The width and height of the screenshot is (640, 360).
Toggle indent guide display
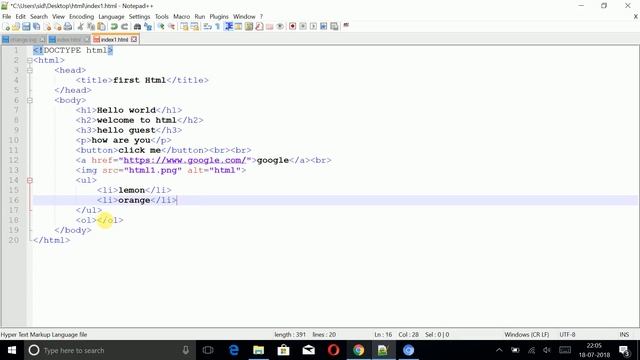tap(229, 27)
